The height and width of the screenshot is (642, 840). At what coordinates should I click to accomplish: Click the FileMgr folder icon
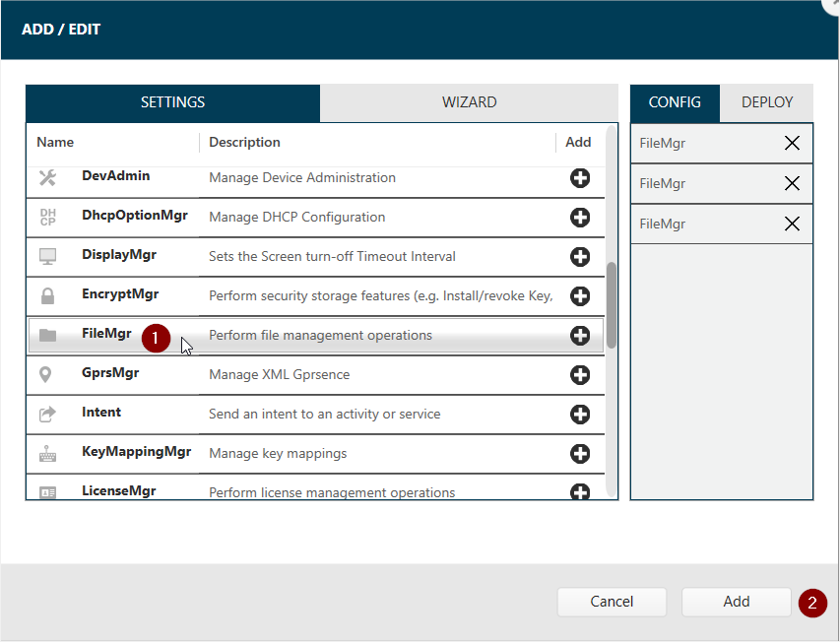47,335
